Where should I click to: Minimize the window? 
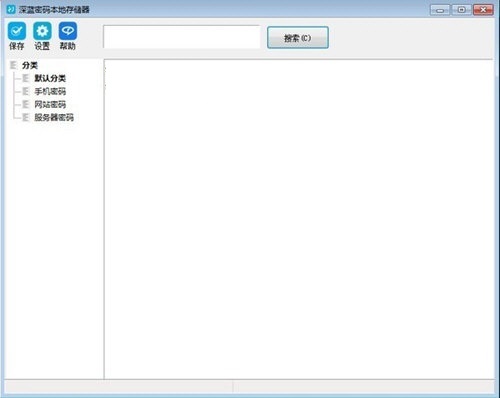pos(440,10)
